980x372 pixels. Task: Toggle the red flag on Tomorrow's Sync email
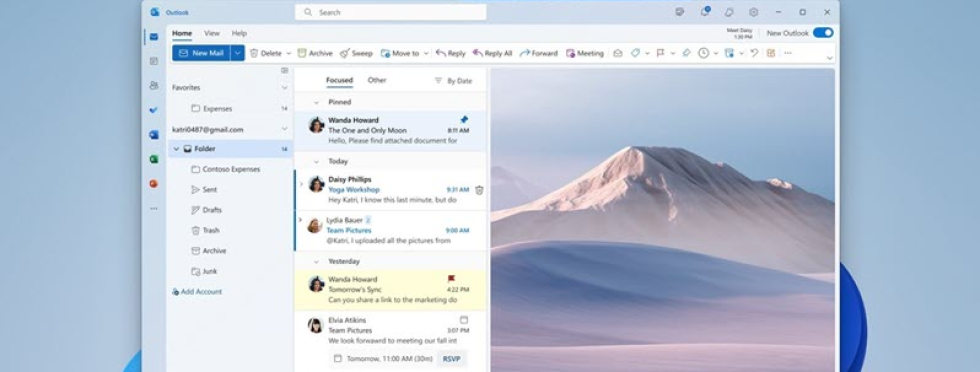point(451,279)
